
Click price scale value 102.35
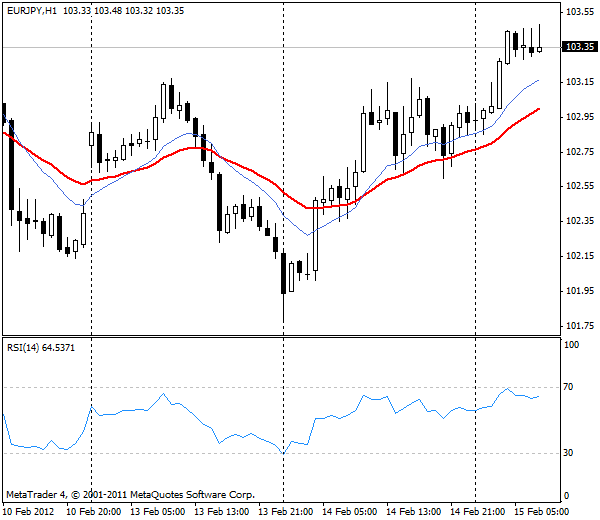580,221
